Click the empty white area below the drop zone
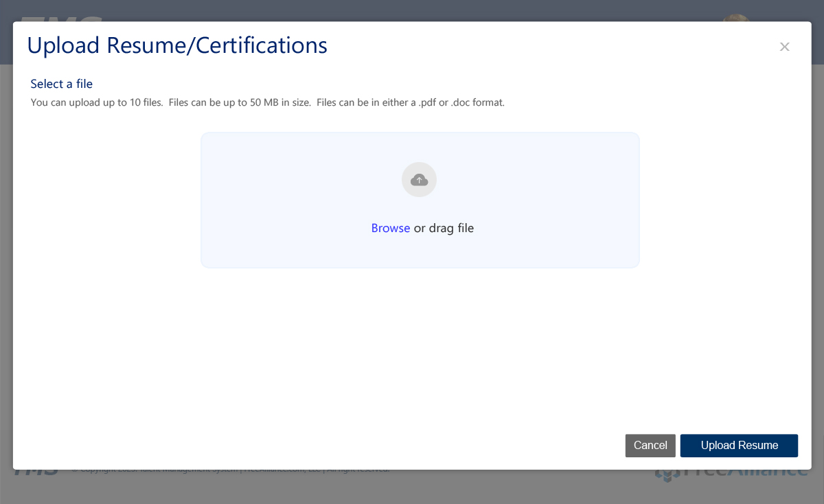824x504 pixels. (412, 343)
